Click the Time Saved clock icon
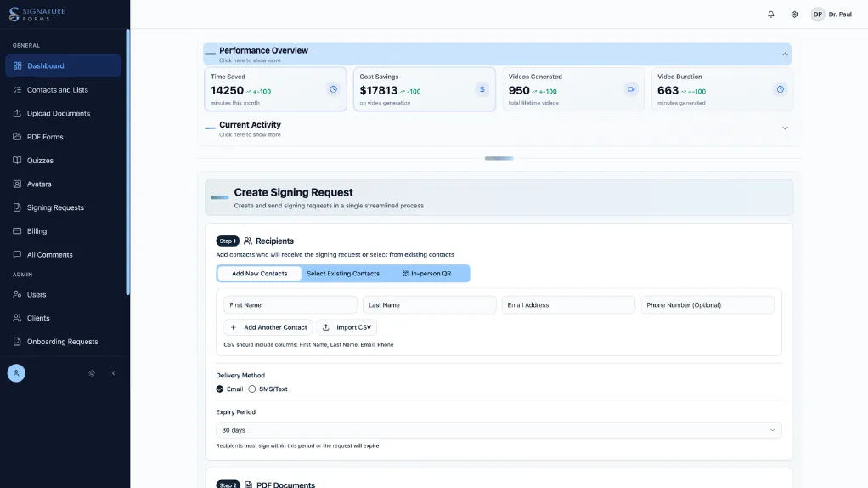The width and height of the screenshot is (868, 488). [x=333, y=89]
